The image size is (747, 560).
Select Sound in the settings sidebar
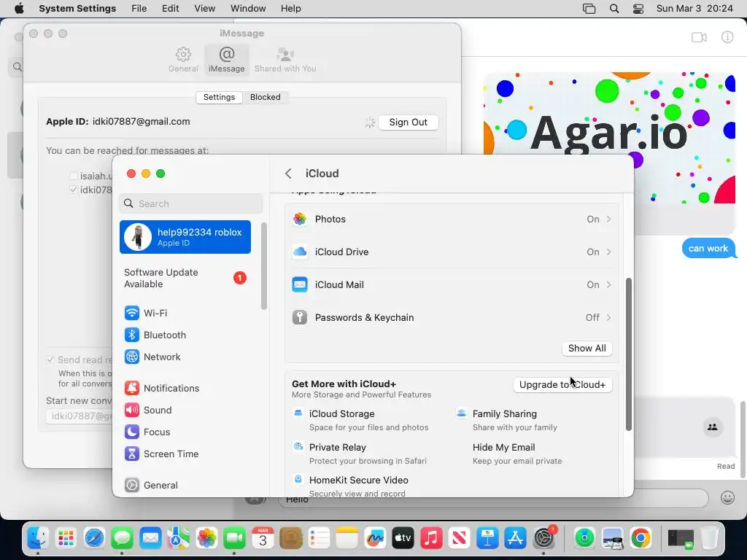[148, 410]
